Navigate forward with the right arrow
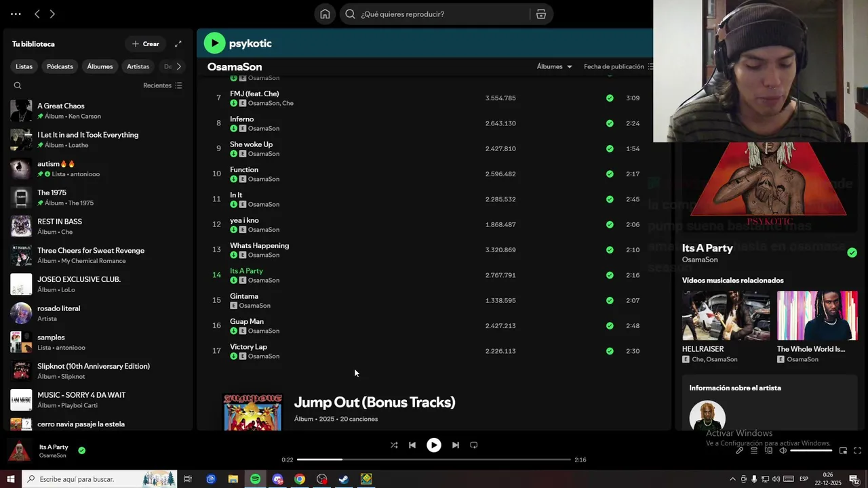Viewport: 868px width, 488px height. pyautogui.click(x=52, y=14)
